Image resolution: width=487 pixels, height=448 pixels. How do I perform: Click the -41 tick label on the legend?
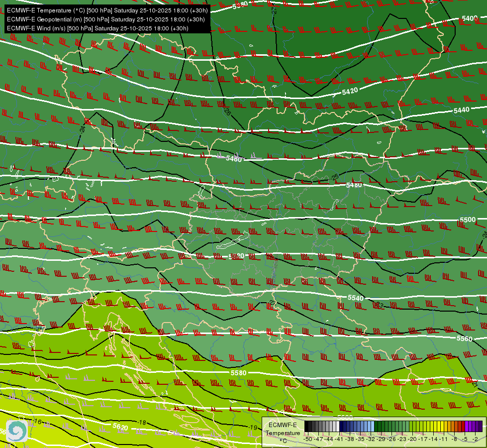pyautogui.click(x=339, y=439)
